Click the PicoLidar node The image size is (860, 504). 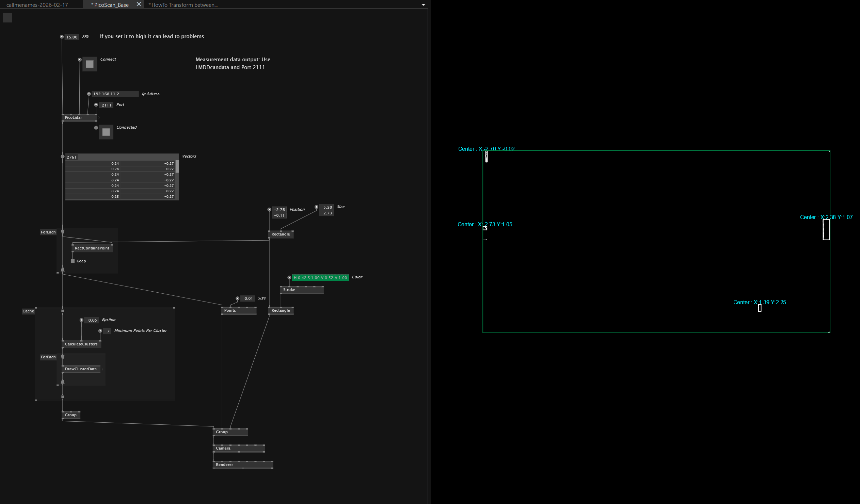(74, 117)
